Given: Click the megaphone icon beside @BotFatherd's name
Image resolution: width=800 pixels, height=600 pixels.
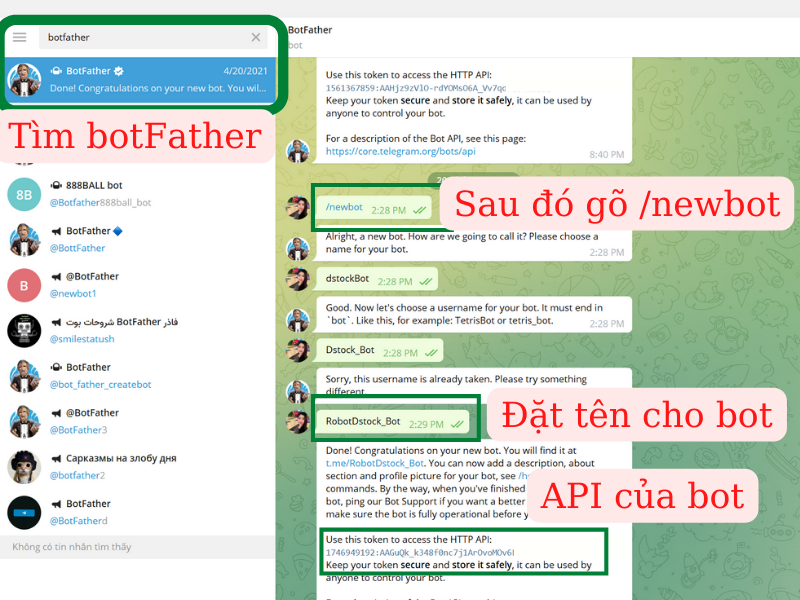Looking at the screenshot, I should tap(56, 504).
